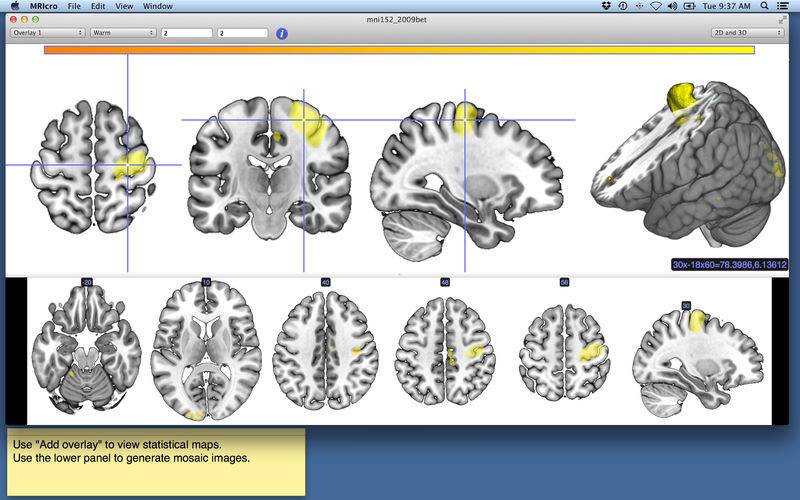Click the blue information icon
This screenshot has width=800, height=500.
click(x=282, y=33)
